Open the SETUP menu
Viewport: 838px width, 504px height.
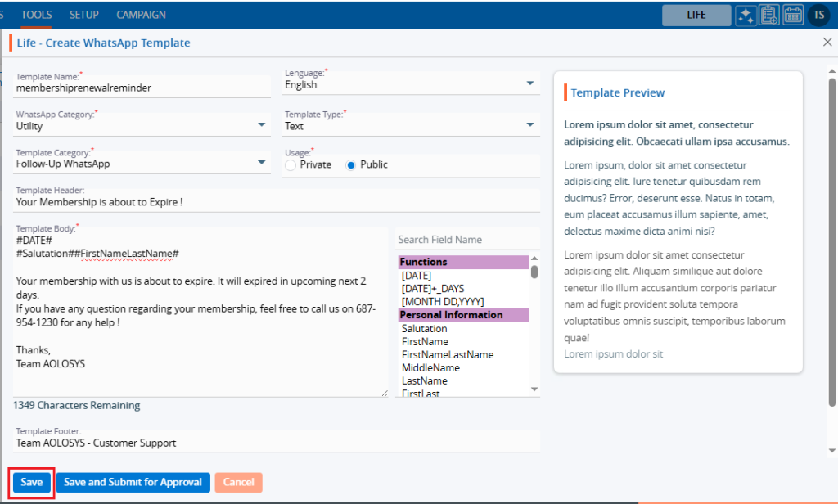pyautogui.click(x=84, y=15)
